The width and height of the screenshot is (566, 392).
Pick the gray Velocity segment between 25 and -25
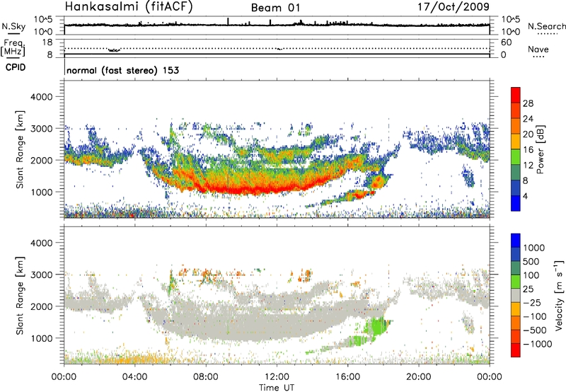click(516, 296)
